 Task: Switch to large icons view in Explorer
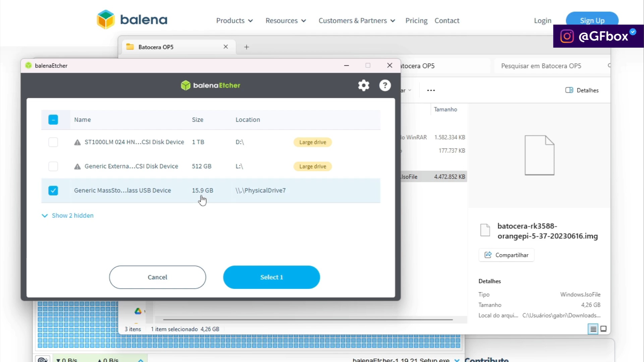pyautogui.click(x=603, y=329)
